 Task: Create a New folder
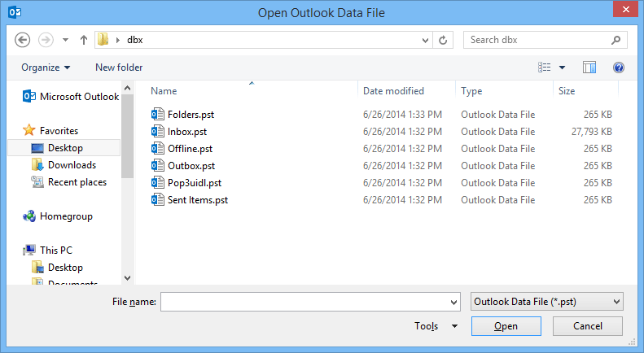pos(119,68)
